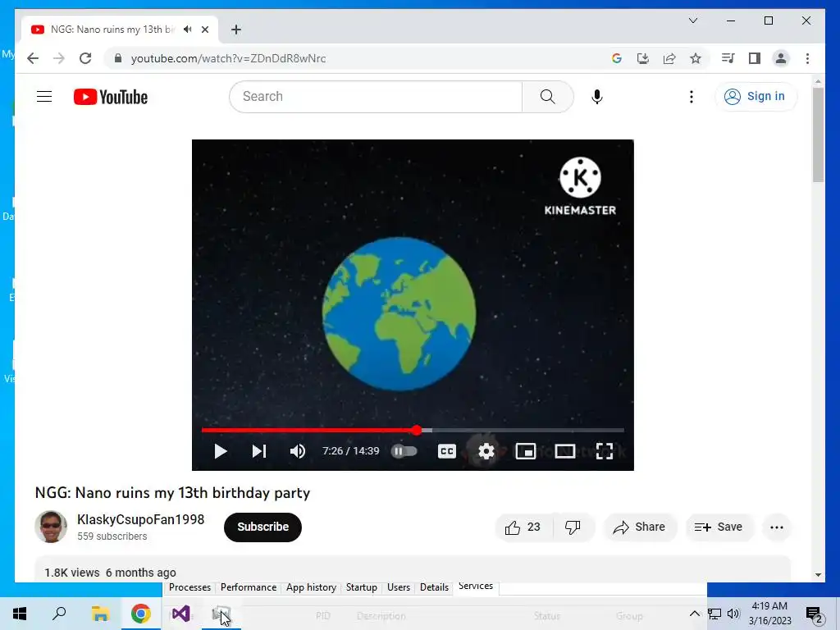Expand the video description box
This screenshot has height=630, width=840.
(x=413, y=569)
